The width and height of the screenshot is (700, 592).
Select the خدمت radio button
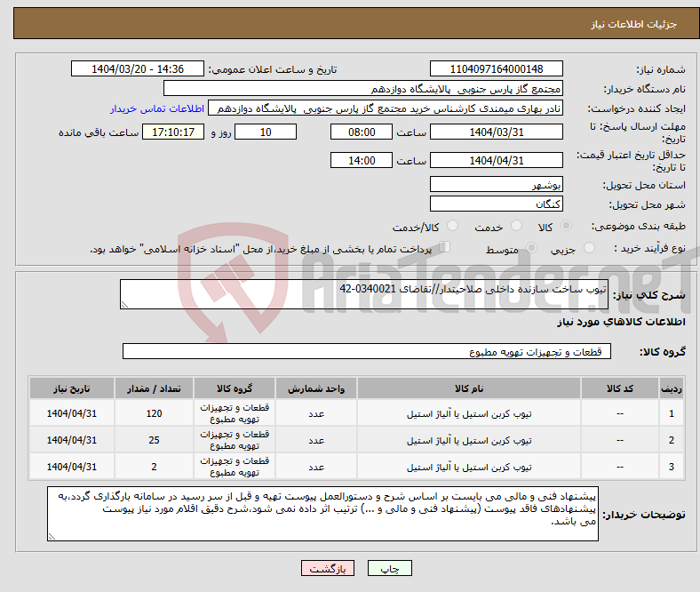516,226
